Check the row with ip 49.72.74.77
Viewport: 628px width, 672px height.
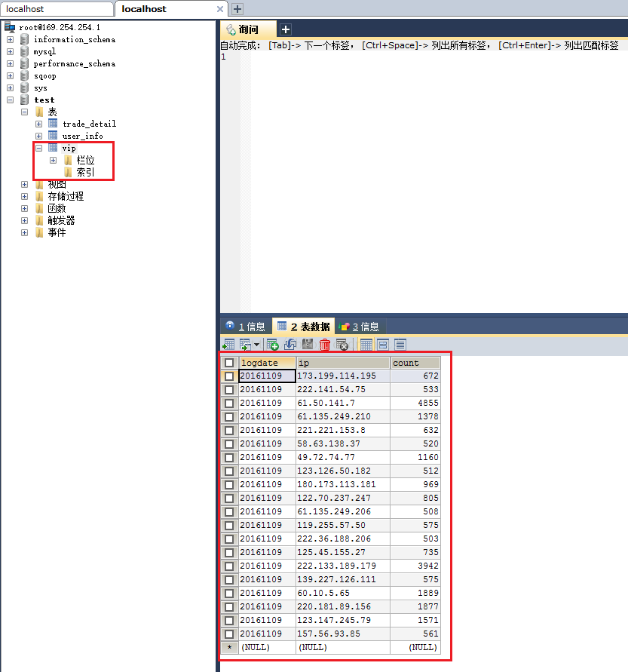pos(229,457)
